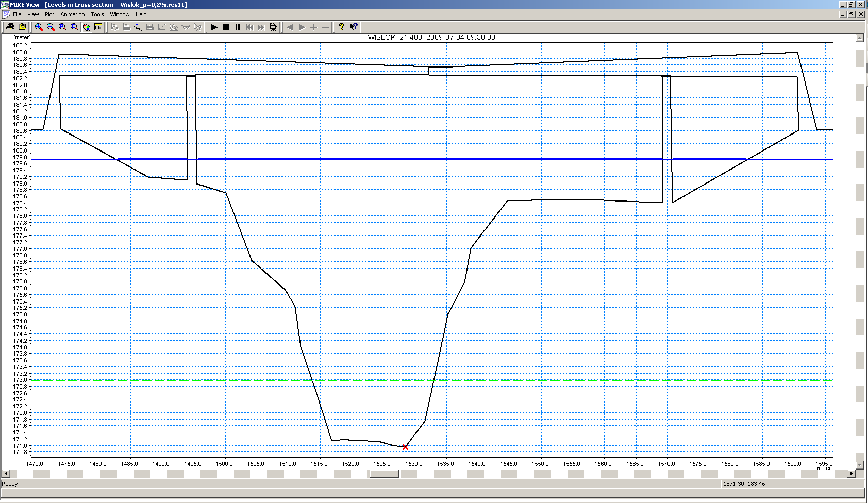Start the animation with Play button

(x=214, y=27)
